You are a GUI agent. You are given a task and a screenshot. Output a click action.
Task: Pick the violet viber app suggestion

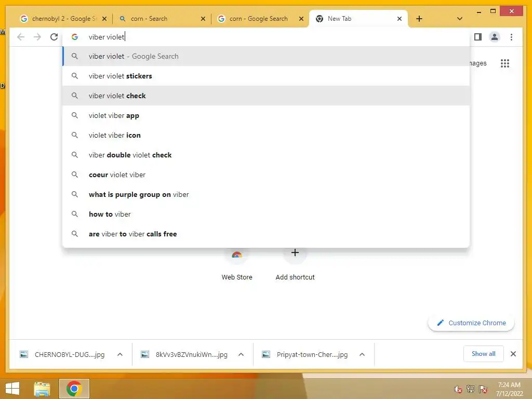point(267,115)
